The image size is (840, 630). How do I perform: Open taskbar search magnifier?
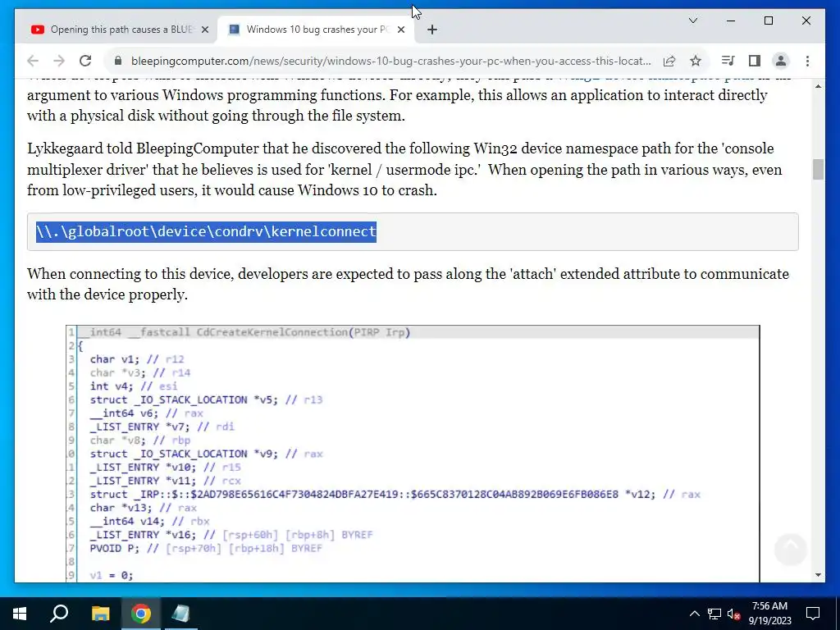click(59, 614)
